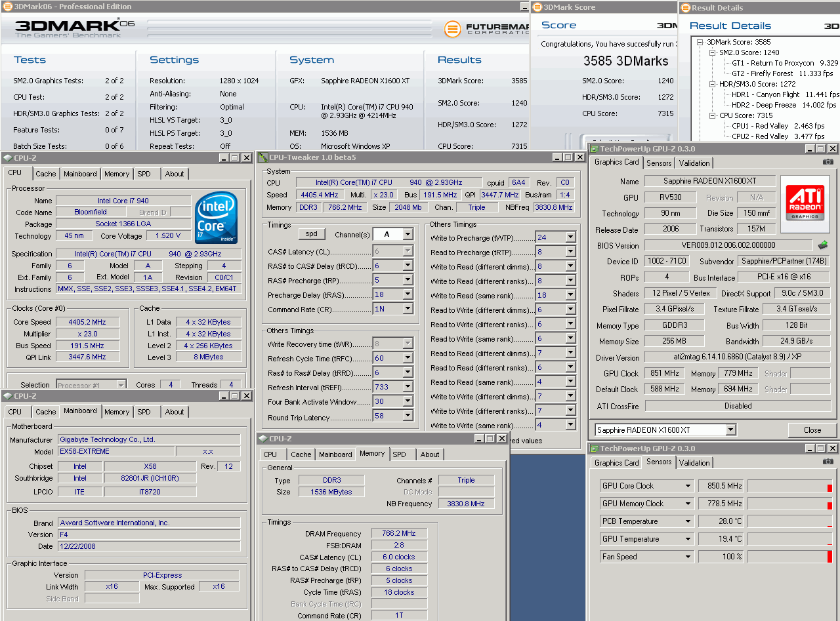Select HDR2 - Deep Freeze result row
The width and height of the screenshot is (840, 621).
tap(784, 105)
